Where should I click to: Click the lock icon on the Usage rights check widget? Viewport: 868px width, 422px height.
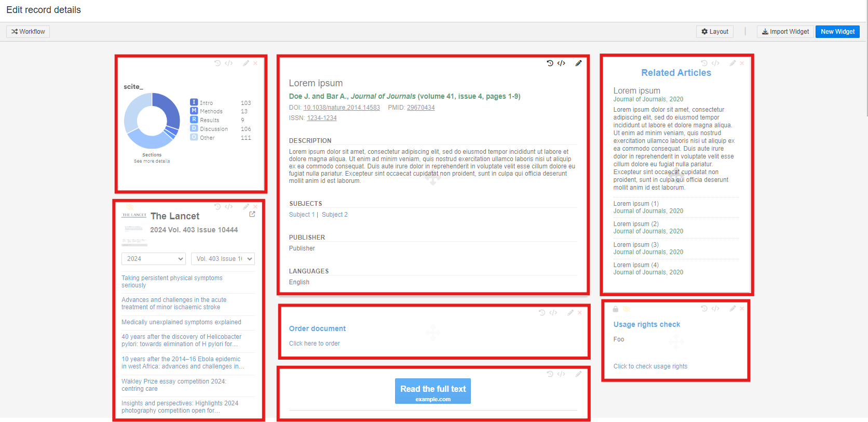616,309
